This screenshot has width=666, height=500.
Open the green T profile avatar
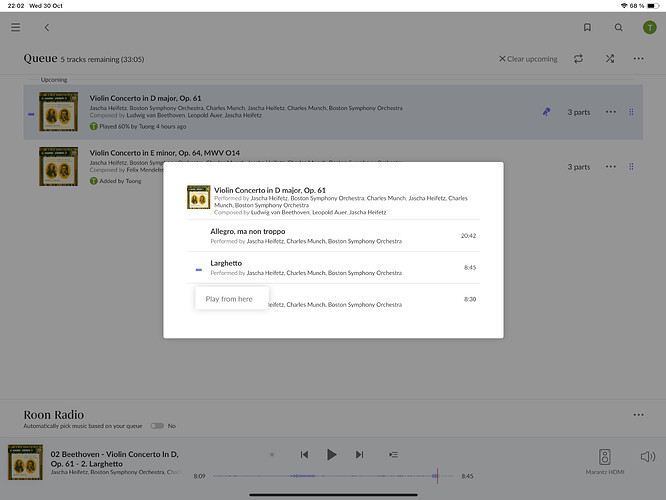(649, 28)
